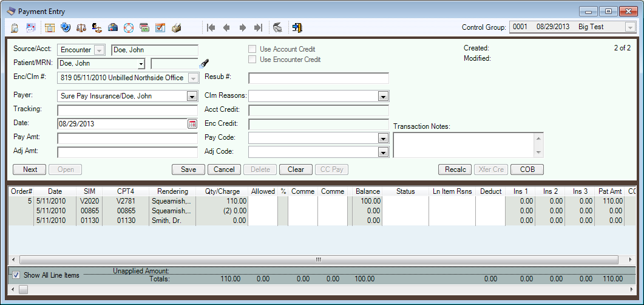Click the balance scales toolbar icon
644x305 pixels.
[x=81, y=28]
